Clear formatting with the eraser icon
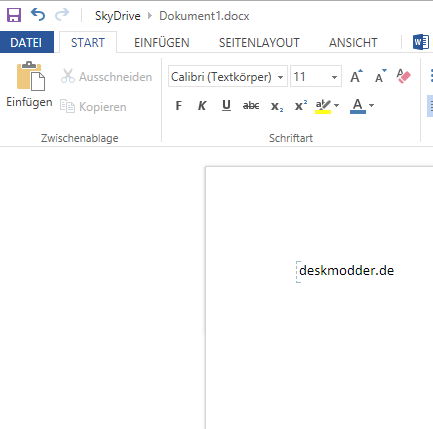Screen dimensions: 433x429 pos(403,76)
